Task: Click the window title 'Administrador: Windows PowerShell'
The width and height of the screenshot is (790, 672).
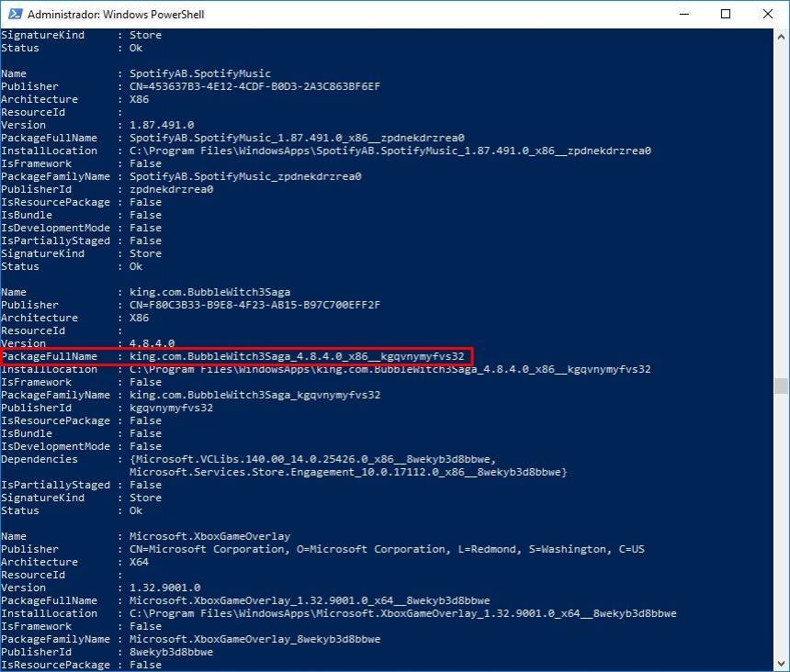Action: (x=116, y=15)
